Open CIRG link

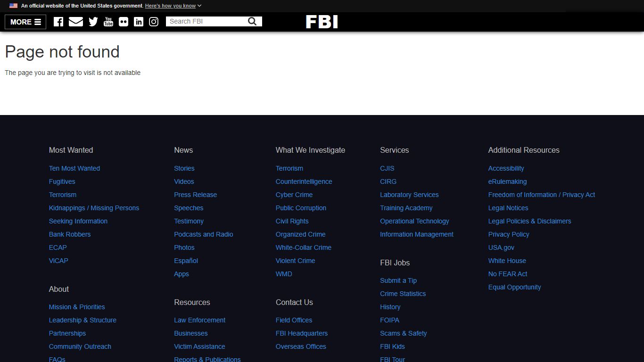click(x=388, y=181)
